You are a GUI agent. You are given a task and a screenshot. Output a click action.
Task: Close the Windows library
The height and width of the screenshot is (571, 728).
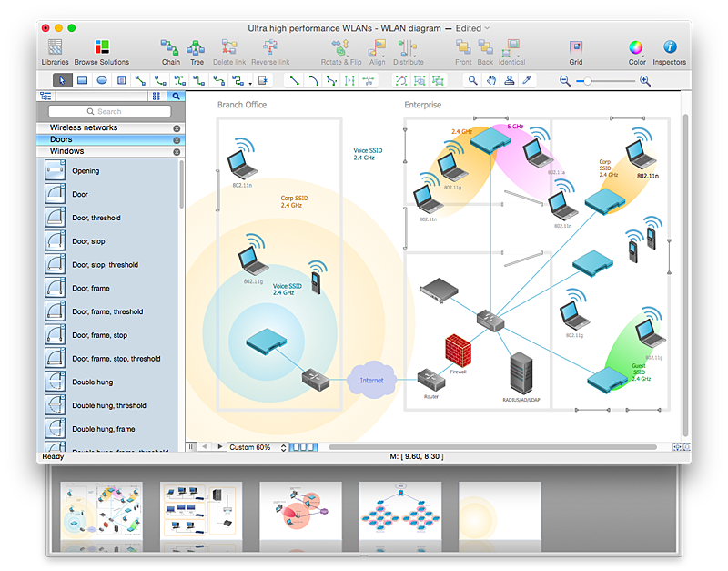[x=177, y=152]
